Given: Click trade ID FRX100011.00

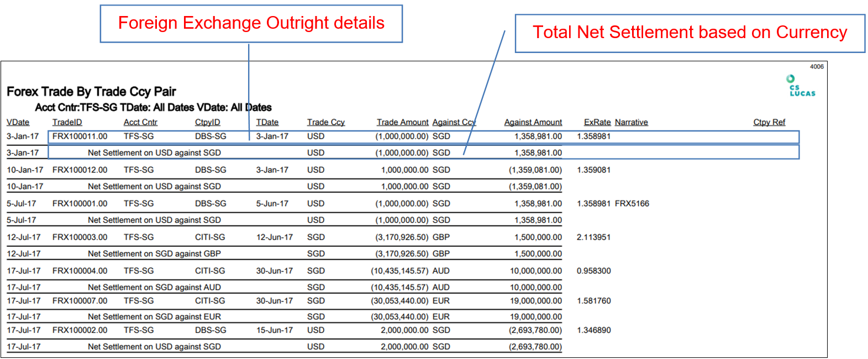Looking at the screenshot, I should [80, 136].
